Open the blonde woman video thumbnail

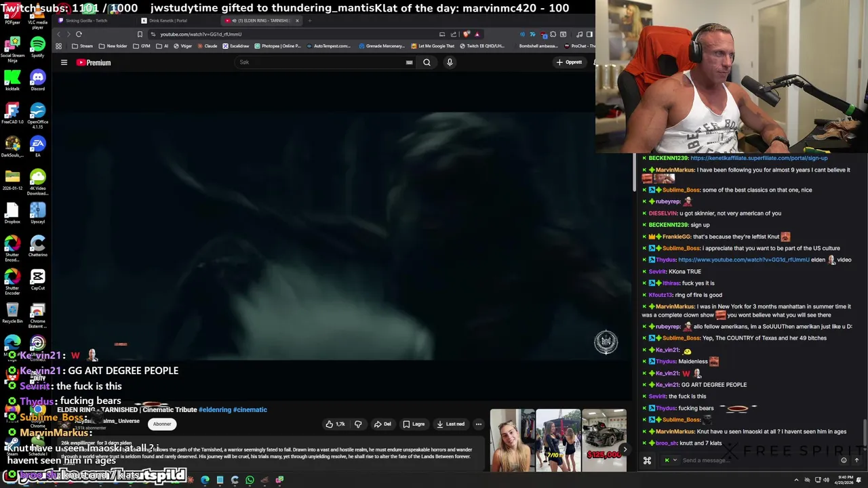click(x=512, y=440)
